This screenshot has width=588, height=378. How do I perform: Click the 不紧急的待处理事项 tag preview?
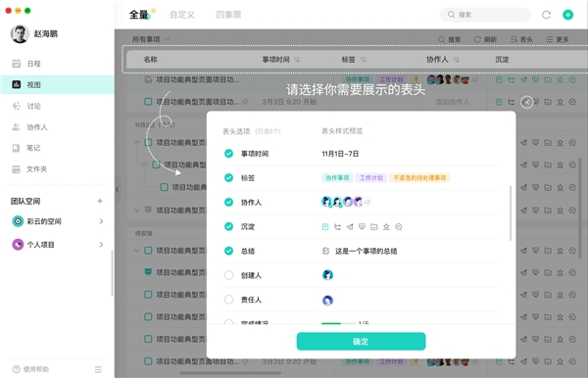click(419, 177)
